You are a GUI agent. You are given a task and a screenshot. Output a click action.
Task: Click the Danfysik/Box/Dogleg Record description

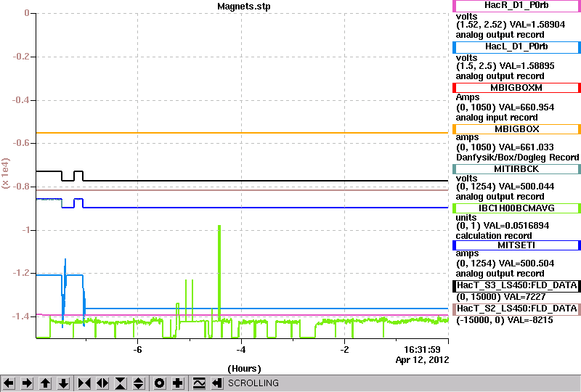(x=517, y=158)
